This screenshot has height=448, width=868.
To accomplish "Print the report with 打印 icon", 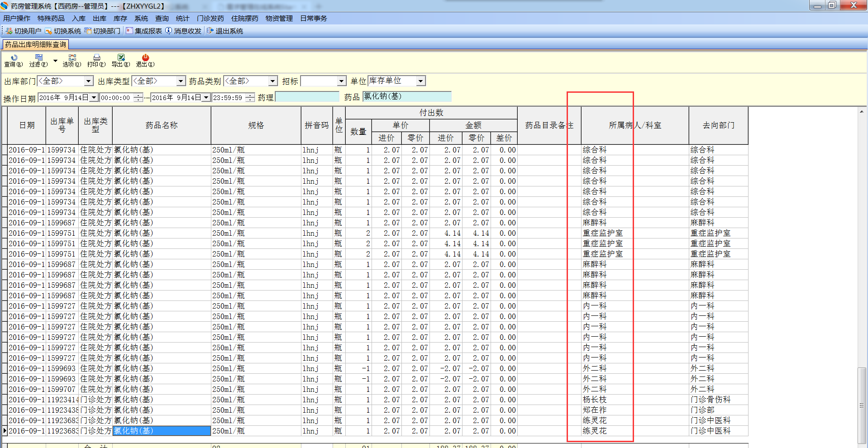I will click(x=96, y=58).
